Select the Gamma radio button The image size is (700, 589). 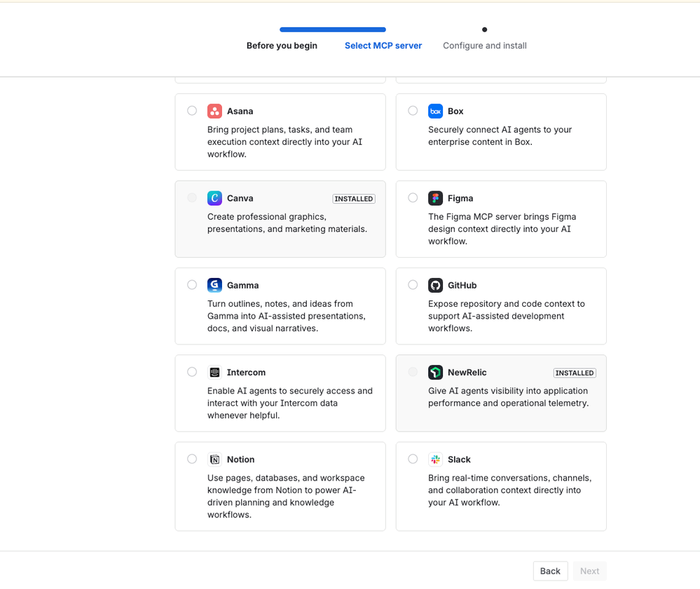[x=192, y=284]
